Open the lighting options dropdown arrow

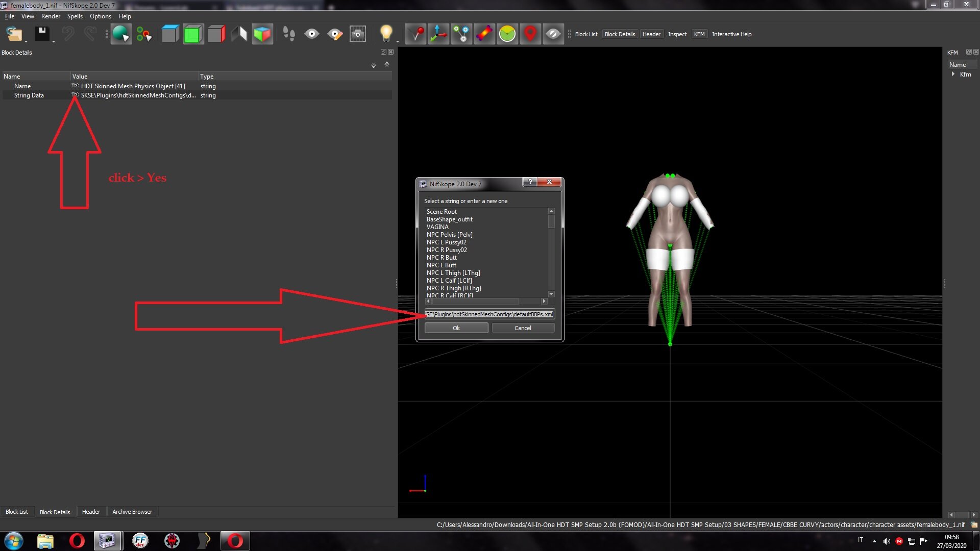pos(397,41)
